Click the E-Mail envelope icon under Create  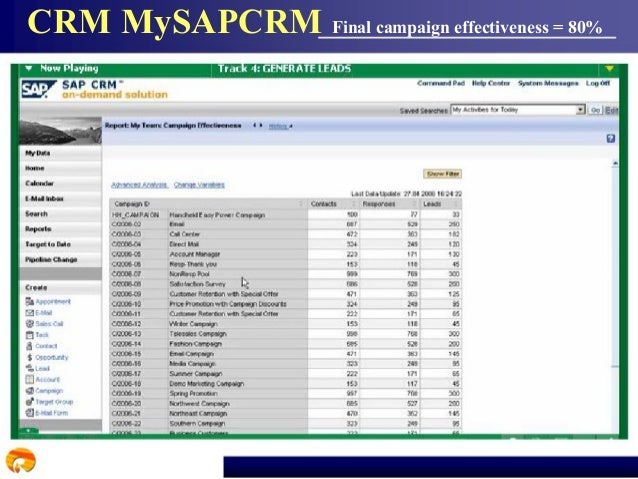tap(29, 313)
